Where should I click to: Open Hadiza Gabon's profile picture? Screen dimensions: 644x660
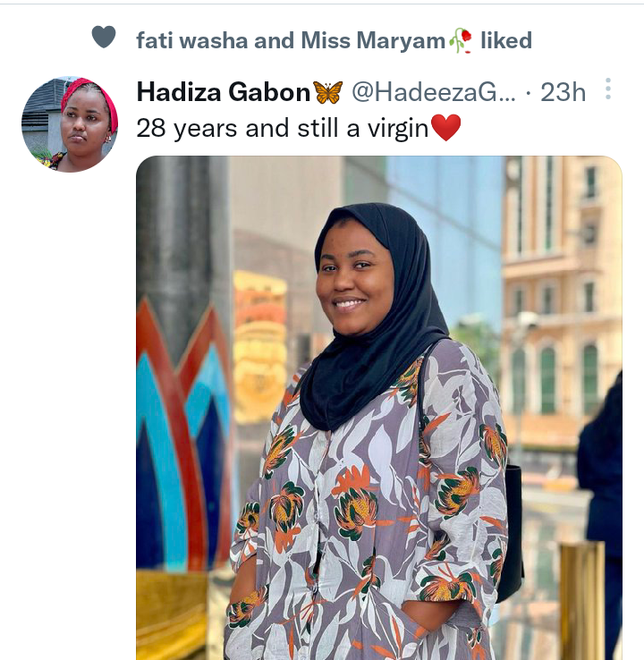(x=70, y=124)
